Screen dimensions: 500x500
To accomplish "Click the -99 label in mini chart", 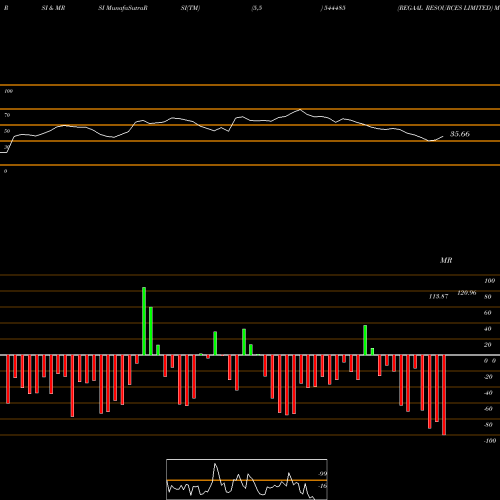I will 322,474.
